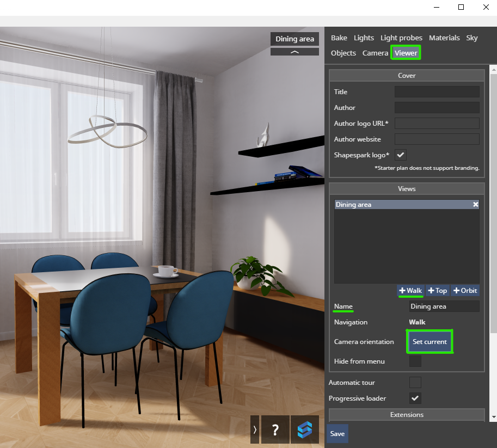Open the help question mark icon

coord(275,430)
